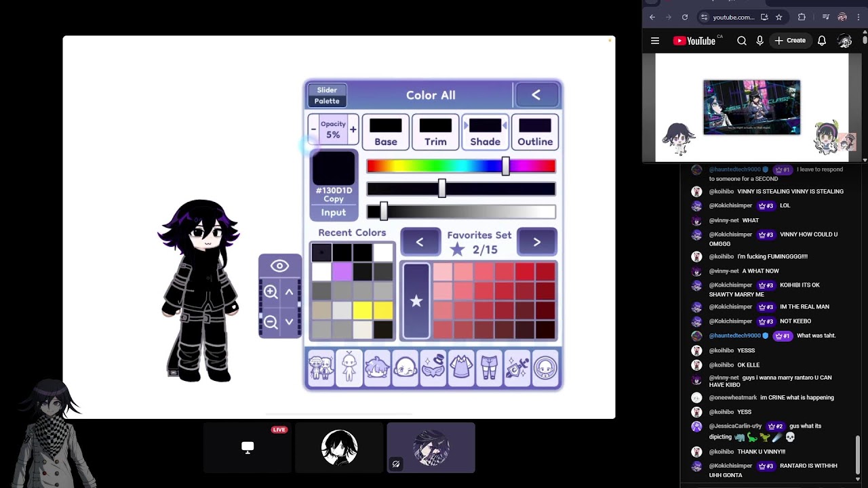The height and width of the screenshot is (488, 868).
Task: Decrease opacity with minus button
Action: click(x=313, y=129)
